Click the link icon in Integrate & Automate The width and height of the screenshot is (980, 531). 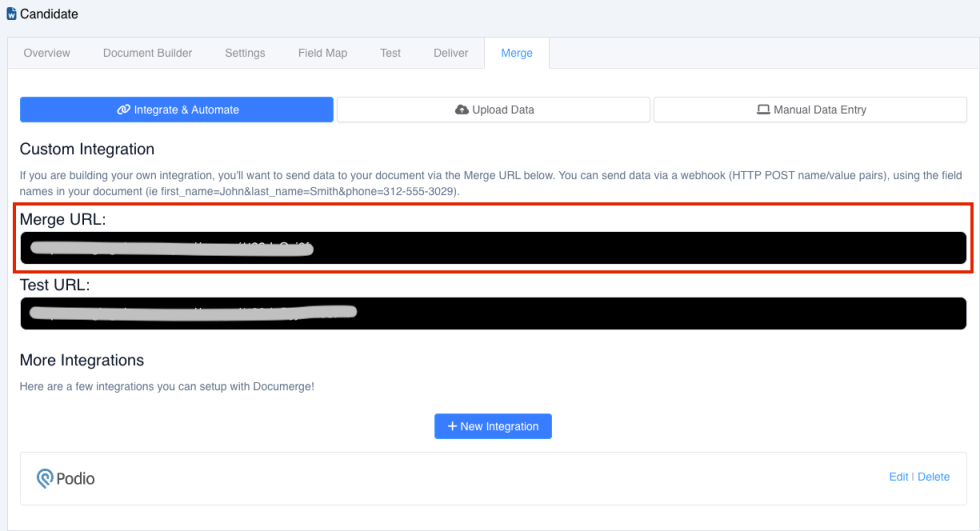pos(123,109)
